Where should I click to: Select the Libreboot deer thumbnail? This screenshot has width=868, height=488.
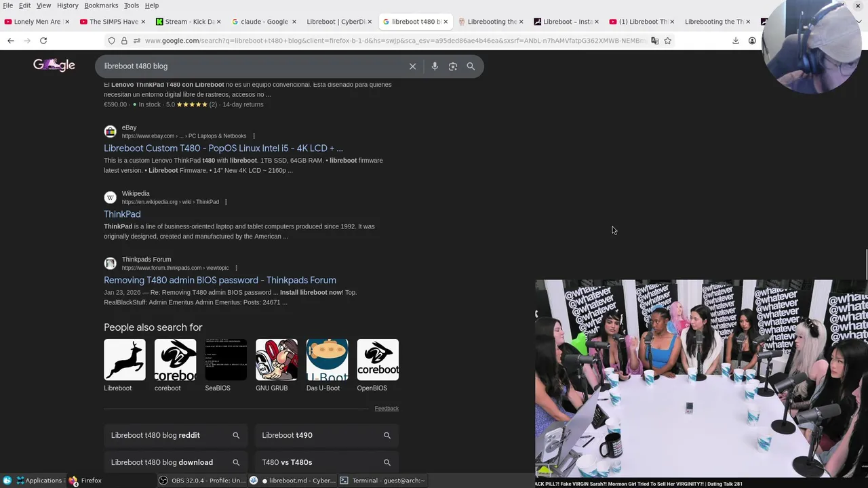[x=125, y=360]
